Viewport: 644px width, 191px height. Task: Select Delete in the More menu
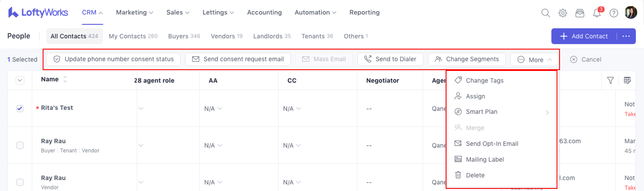(x=475, y=175)
